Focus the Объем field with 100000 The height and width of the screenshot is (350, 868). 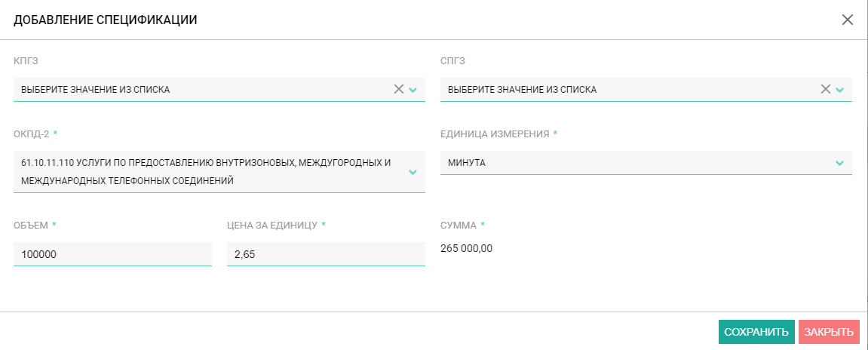(112, 254)
